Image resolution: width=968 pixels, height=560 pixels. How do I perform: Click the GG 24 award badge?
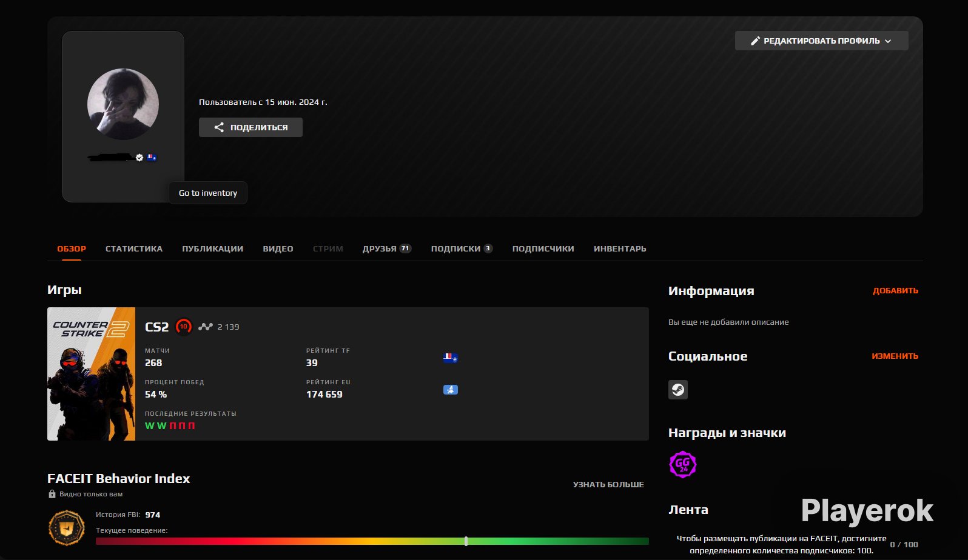[x=683, y=465]
